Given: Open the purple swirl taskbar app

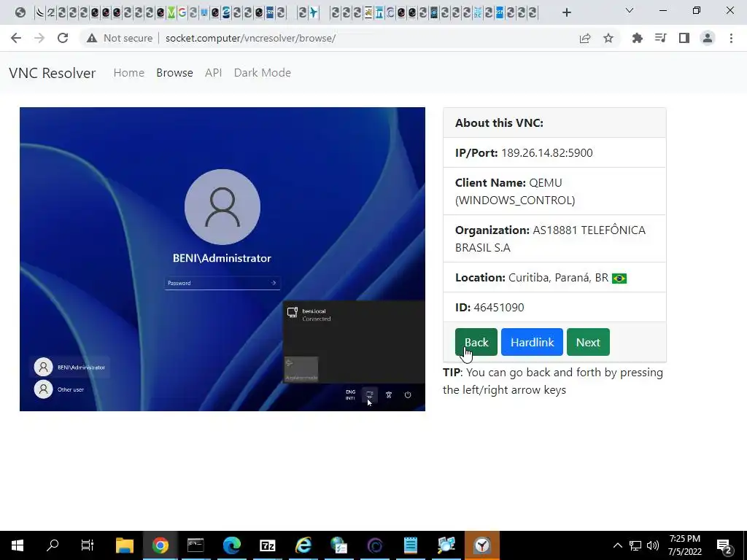Looking at the screenshot, I should click(x=374, y=545).
